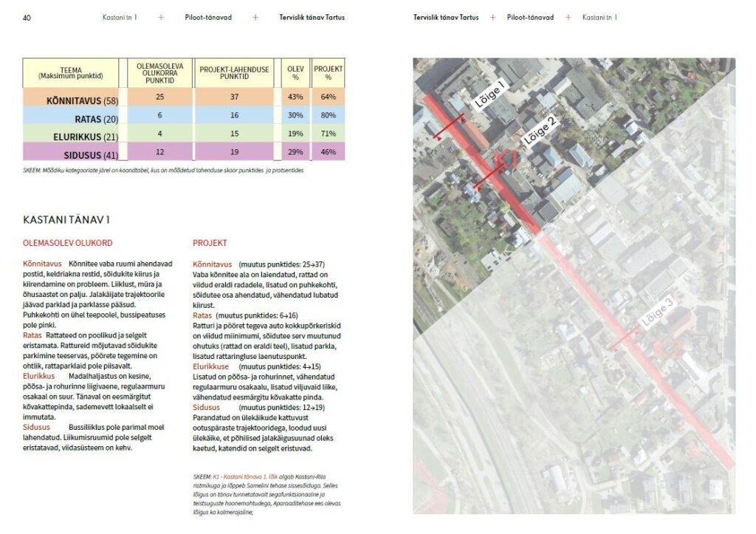
Task: Click text '(muutus punktides: 4→15)'
Action: click(280, 366)
